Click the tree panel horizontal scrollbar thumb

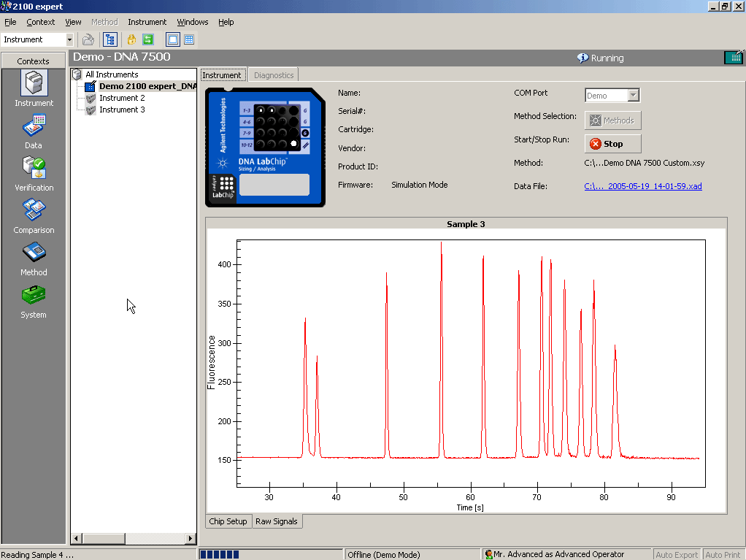coord(103,538)
